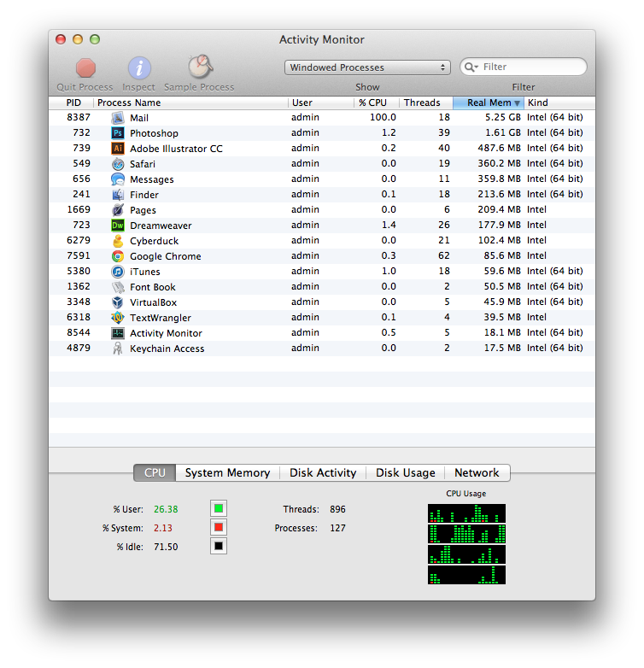
Task: Click the green % User color swatch
Action: [x=219, y=508]
